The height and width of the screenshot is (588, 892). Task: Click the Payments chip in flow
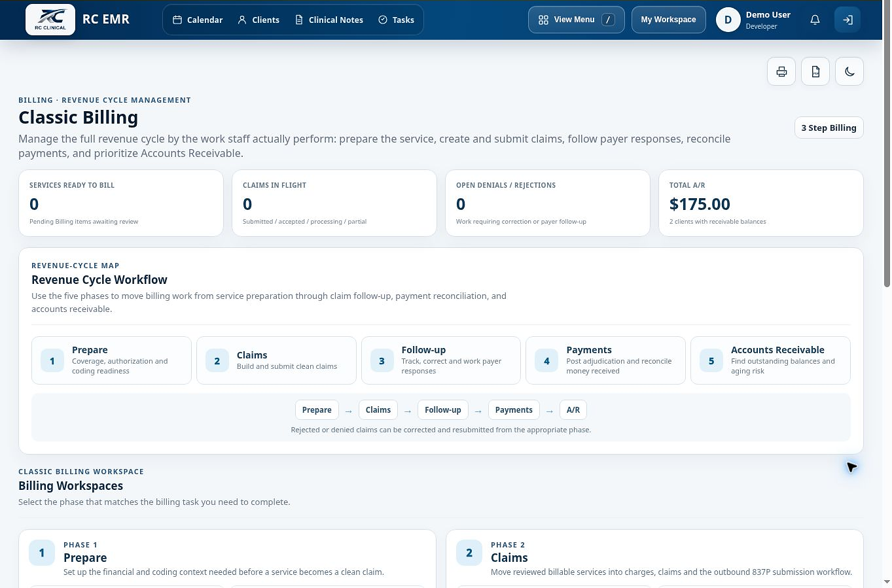[x=514, y=410]
